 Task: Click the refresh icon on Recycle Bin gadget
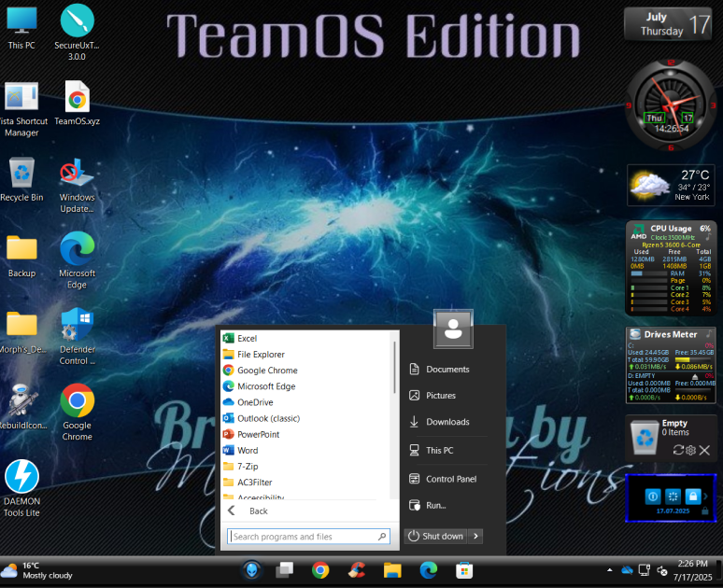click(678, 450)
